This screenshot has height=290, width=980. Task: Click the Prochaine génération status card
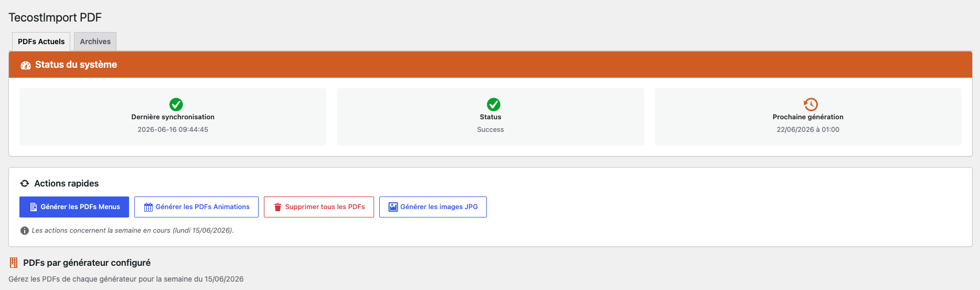(x=808, y=117)
